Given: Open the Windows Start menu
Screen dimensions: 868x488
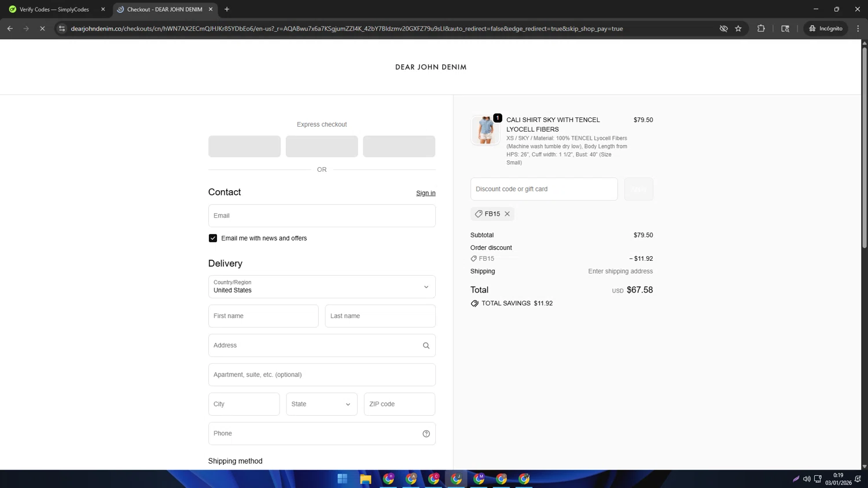Looking at the screenshot, I should 343,479.
